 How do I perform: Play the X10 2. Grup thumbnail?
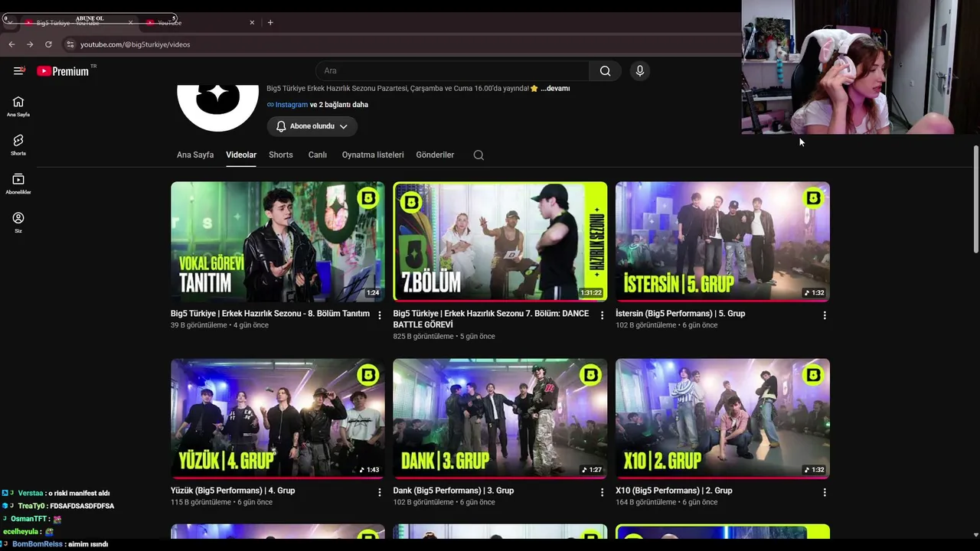[723, 419]
